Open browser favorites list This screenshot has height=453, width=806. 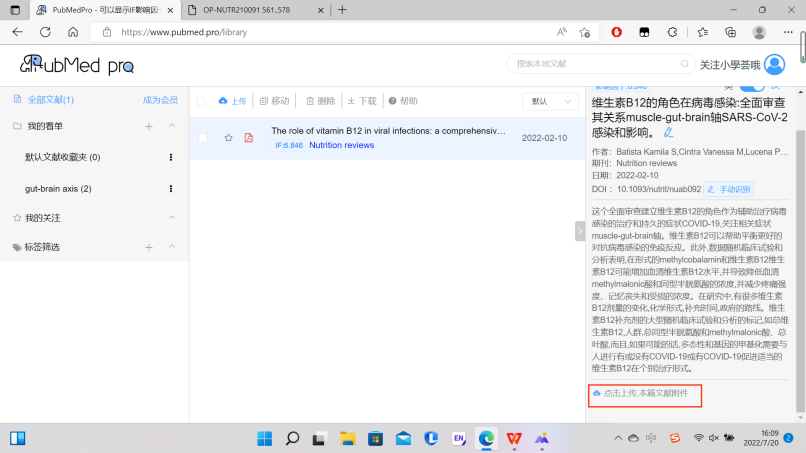(x=703, y=32)
